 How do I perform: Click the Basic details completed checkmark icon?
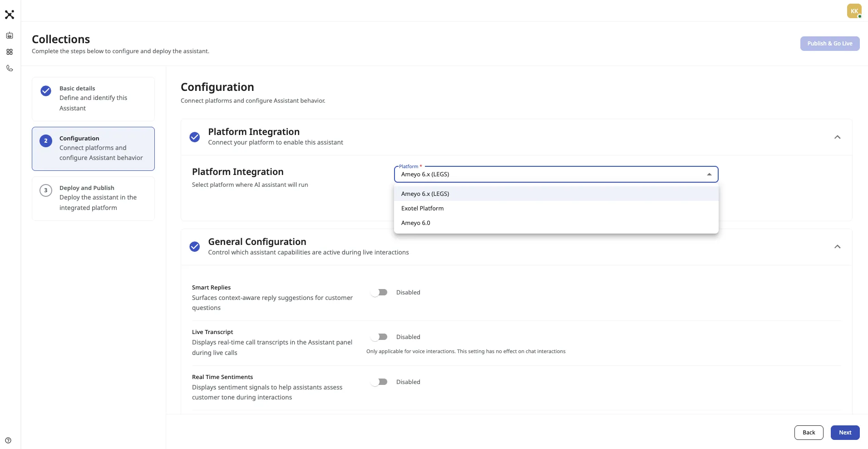[x=46, y=91]
